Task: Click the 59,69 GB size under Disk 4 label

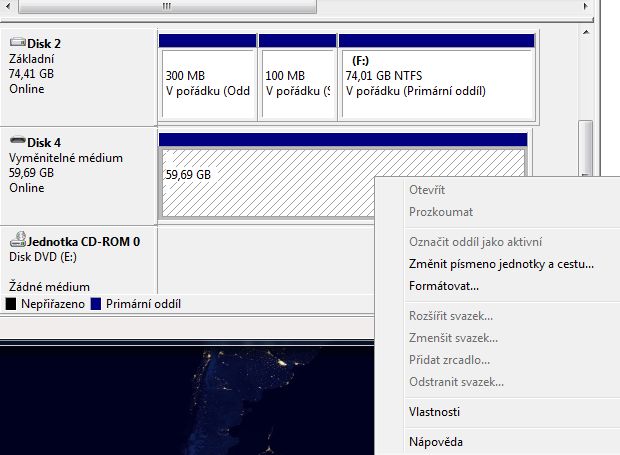Action: tap(31, 173)
